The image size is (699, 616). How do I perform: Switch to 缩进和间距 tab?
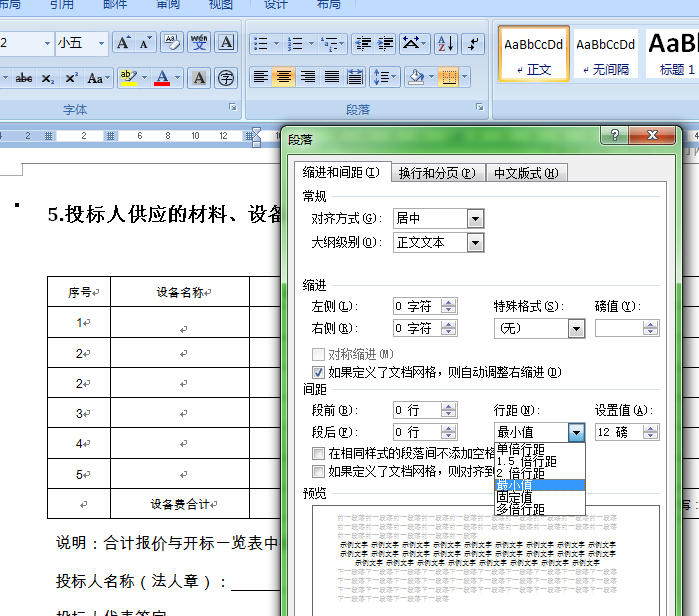341,172
